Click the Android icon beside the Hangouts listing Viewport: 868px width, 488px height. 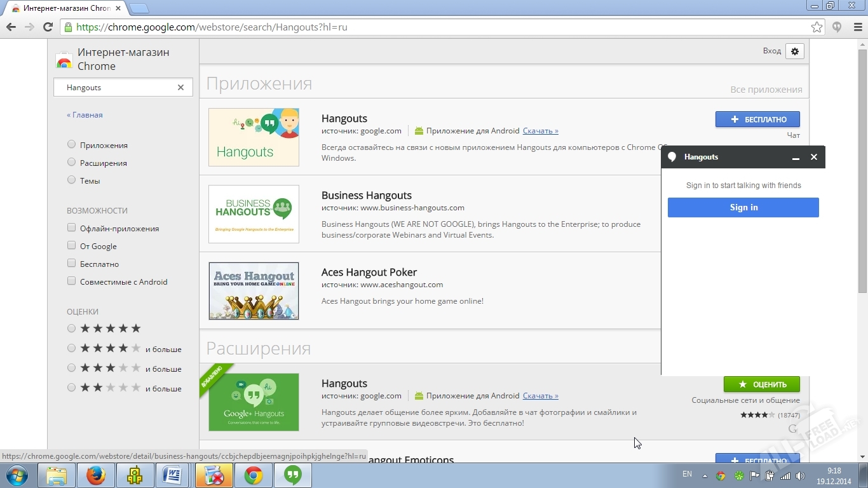click(x=419, y=131)
